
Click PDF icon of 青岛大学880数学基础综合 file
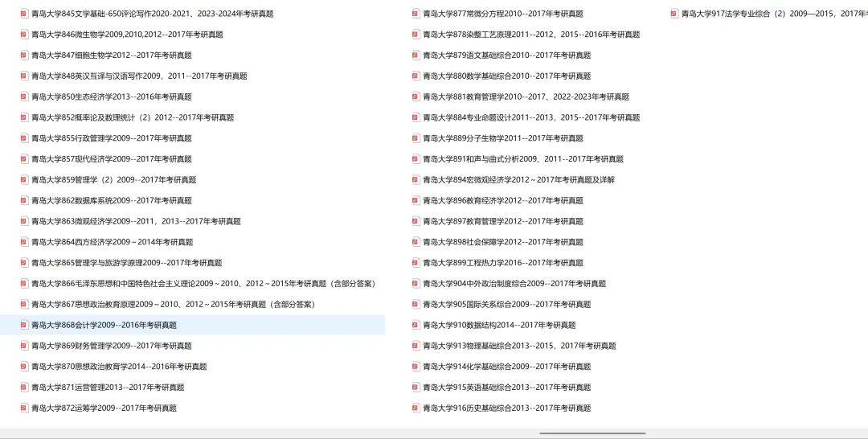click(x=416, y=76)
